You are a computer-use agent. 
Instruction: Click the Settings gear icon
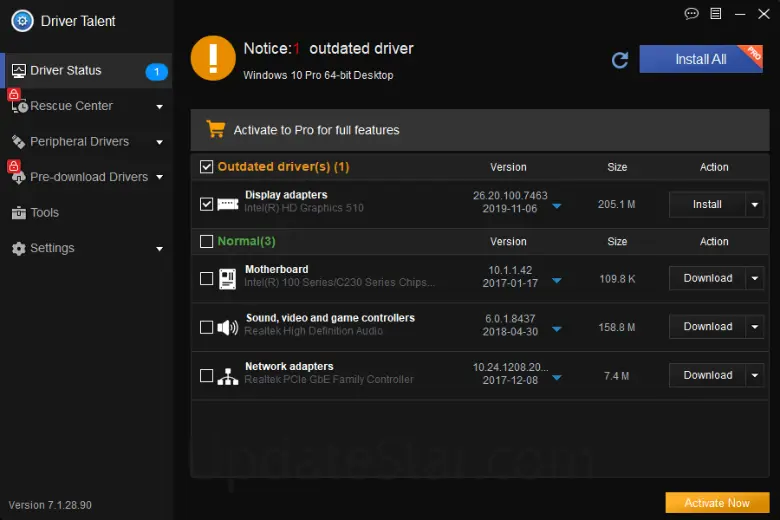18,248
